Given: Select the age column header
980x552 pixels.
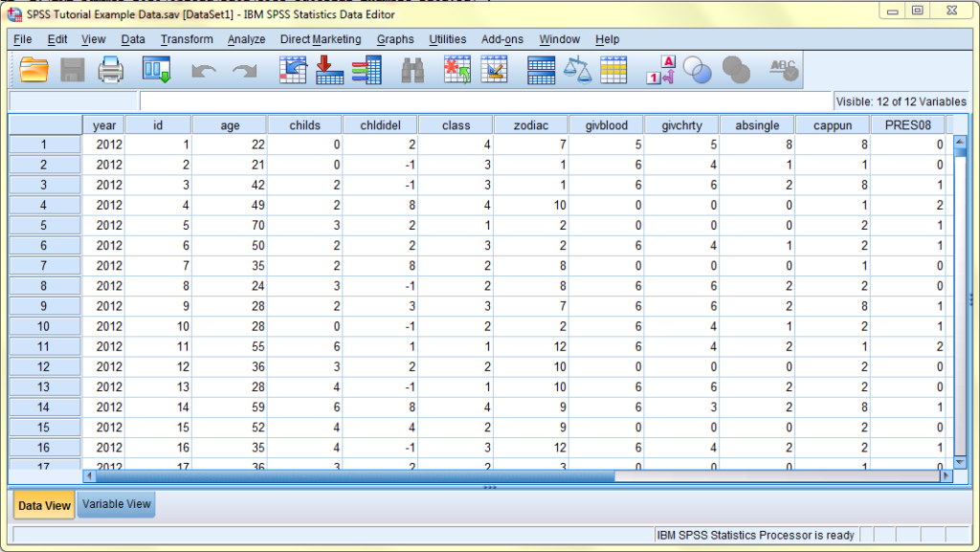Looking at the screenshot, I should pos(230,125).
